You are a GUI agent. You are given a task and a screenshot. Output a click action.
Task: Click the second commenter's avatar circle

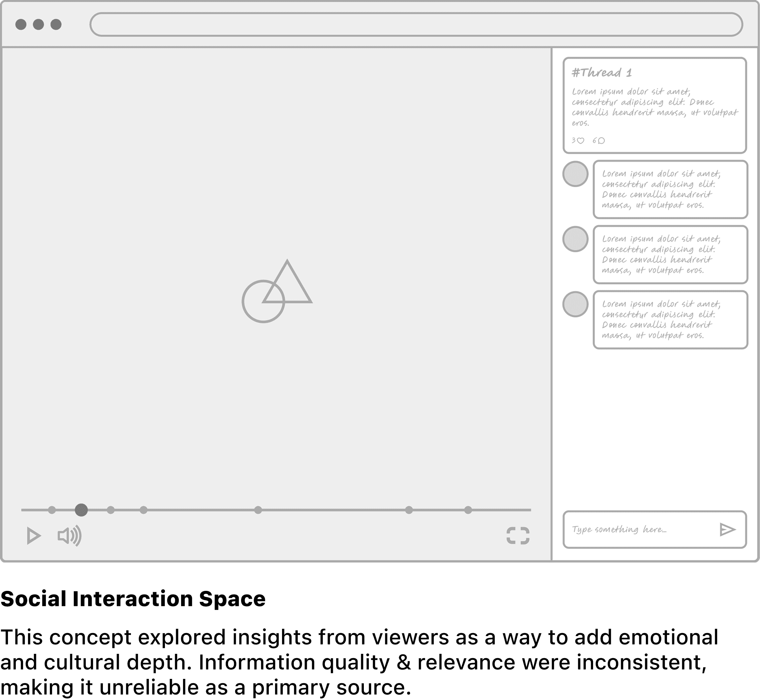click(575, 239)
